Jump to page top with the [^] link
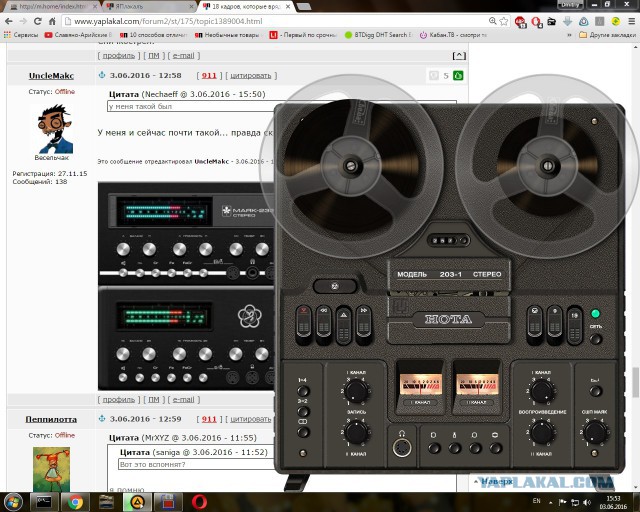This screenshot has width=640, height=512. click(459, 56)
